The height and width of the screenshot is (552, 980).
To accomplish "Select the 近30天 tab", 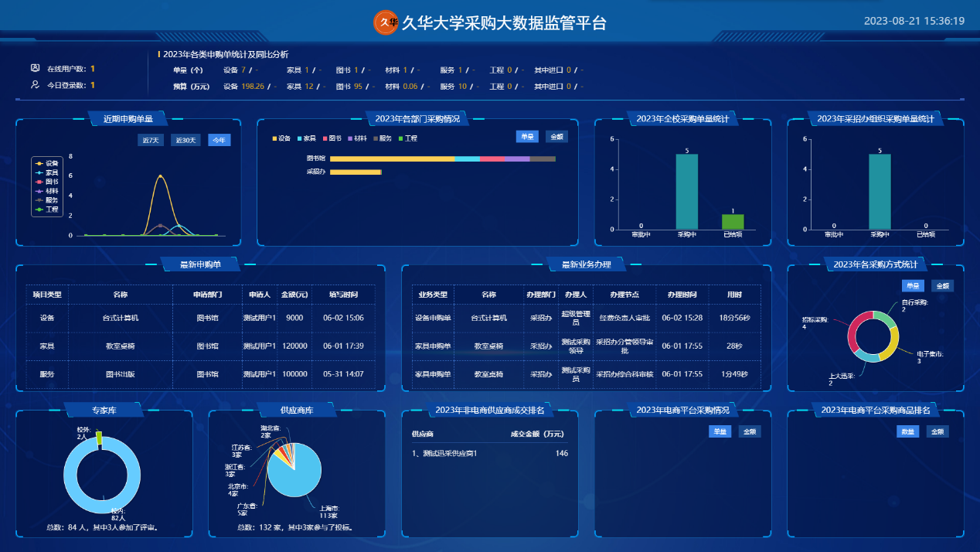I will 185,140.
